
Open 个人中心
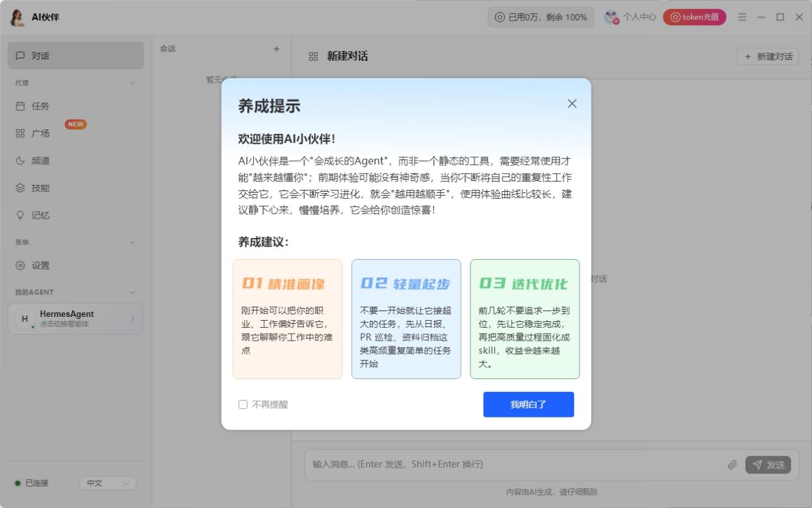click(x=631, y=17)
